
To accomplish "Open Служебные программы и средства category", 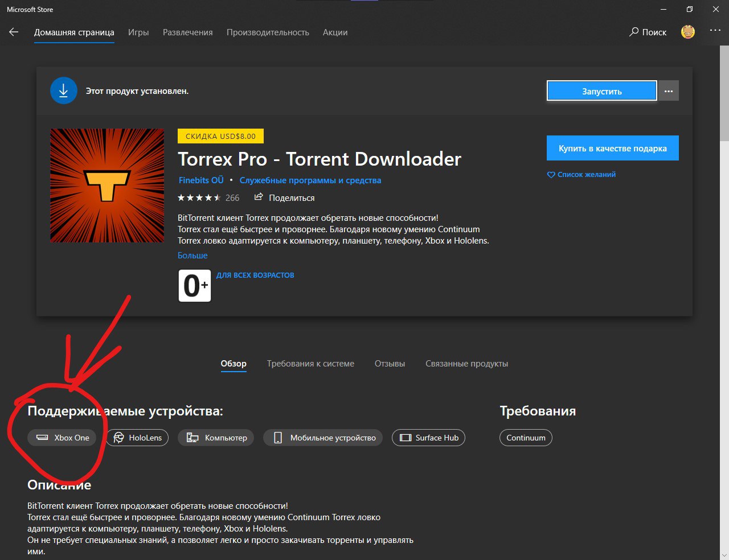I will pos(310,180).
